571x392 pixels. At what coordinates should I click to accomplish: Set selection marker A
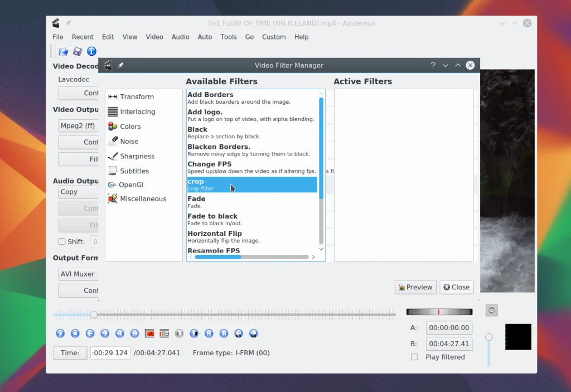149,333
